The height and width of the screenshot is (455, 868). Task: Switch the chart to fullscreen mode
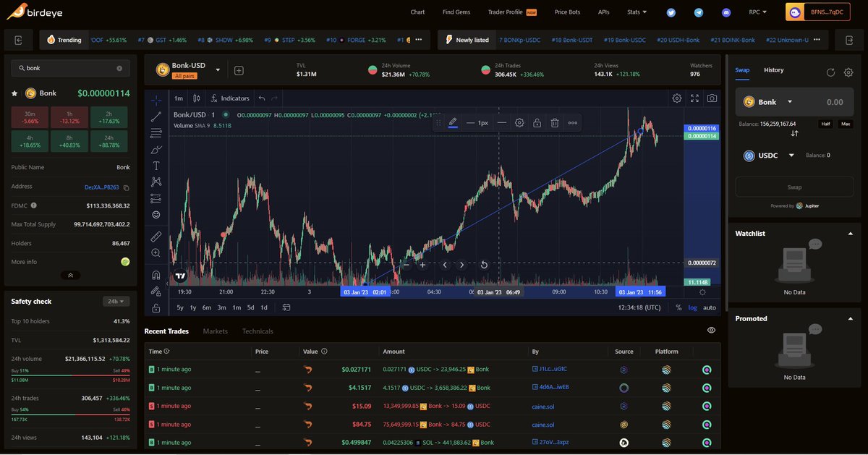(695, 98)
